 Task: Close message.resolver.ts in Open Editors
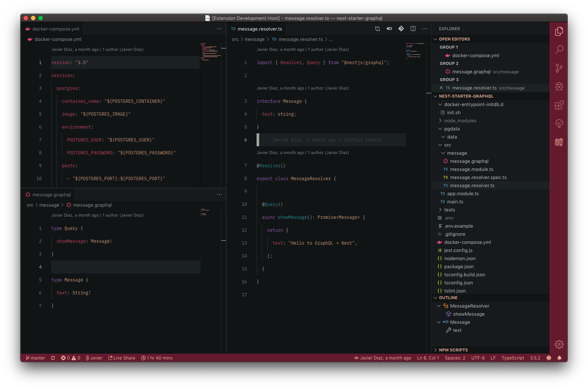[441, 88]
